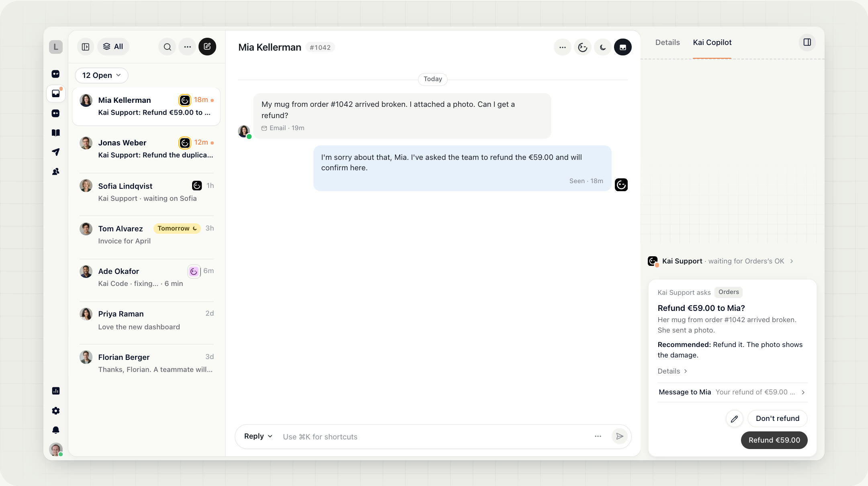Focus the reply message input field
868x486 pixels.
point(434,437)
